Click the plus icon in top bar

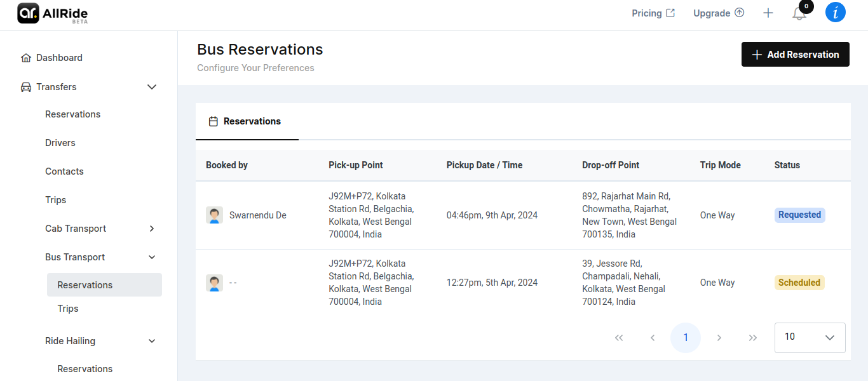(x=768, y=13)
